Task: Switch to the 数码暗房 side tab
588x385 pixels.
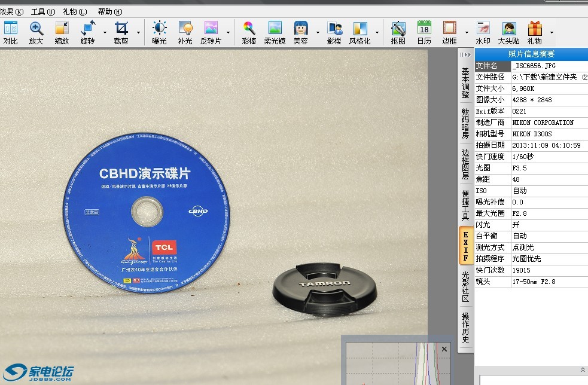Action: pos(465,124)
